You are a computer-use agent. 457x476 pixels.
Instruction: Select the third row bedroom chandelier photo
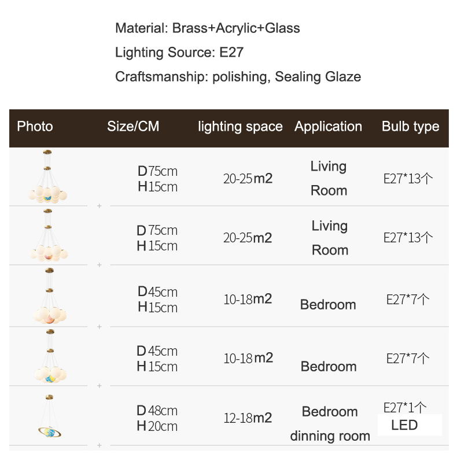pos(50,296)
